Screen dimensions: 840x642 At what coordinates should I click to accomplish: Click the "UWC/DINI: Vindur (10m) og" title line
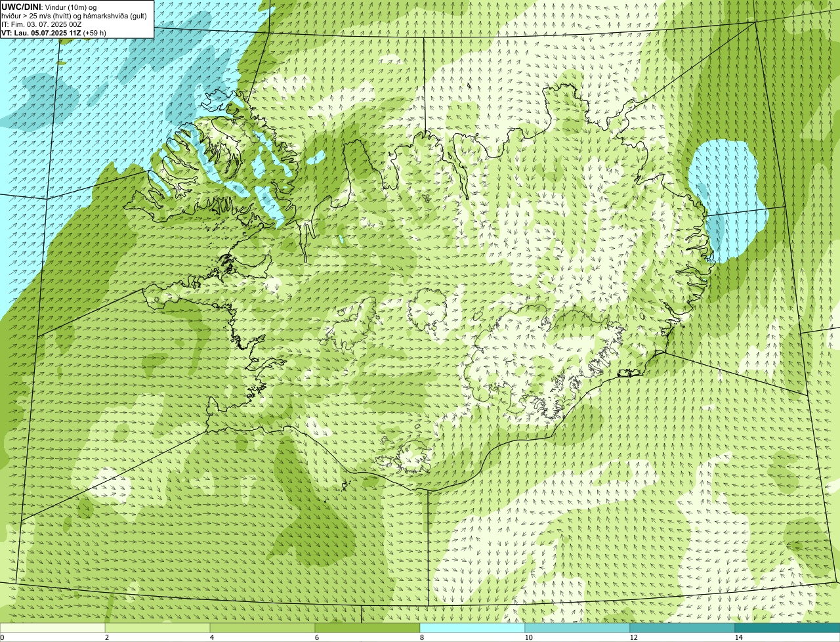click(49, 7)
